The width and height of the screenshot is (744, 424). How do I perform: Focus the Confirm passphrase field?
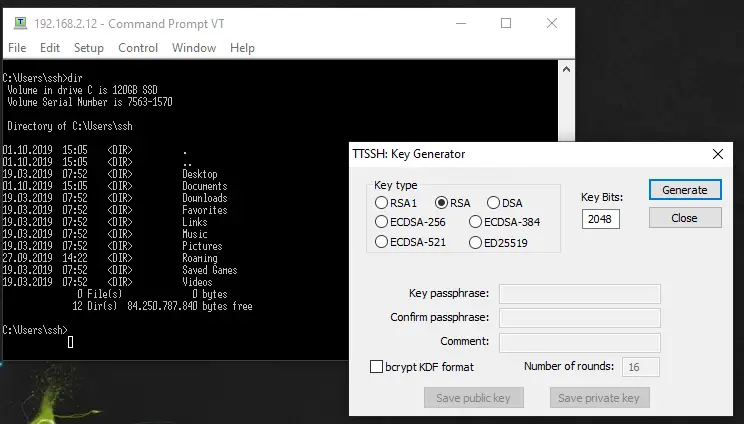pyautogui.click(x=579, y=318)
